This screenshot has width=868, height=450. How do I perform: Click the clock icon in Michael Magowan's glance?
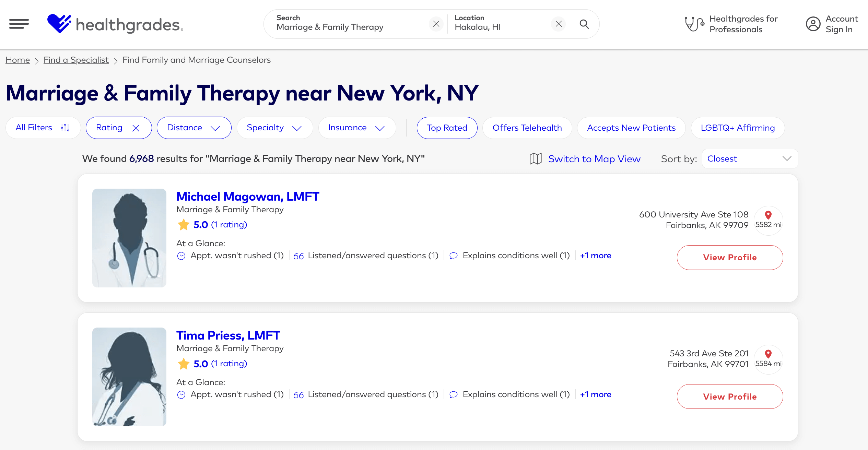[x=181, y=256]
